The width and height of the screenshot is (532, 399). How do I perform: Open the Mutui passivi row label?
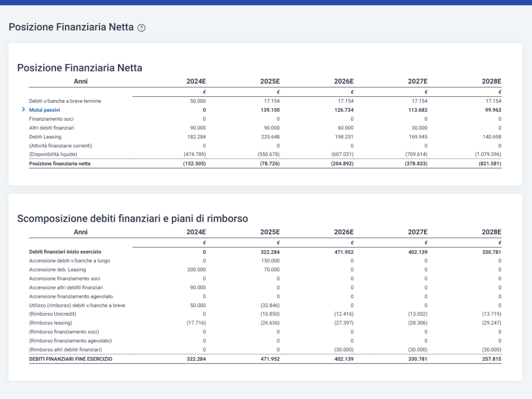44,110
